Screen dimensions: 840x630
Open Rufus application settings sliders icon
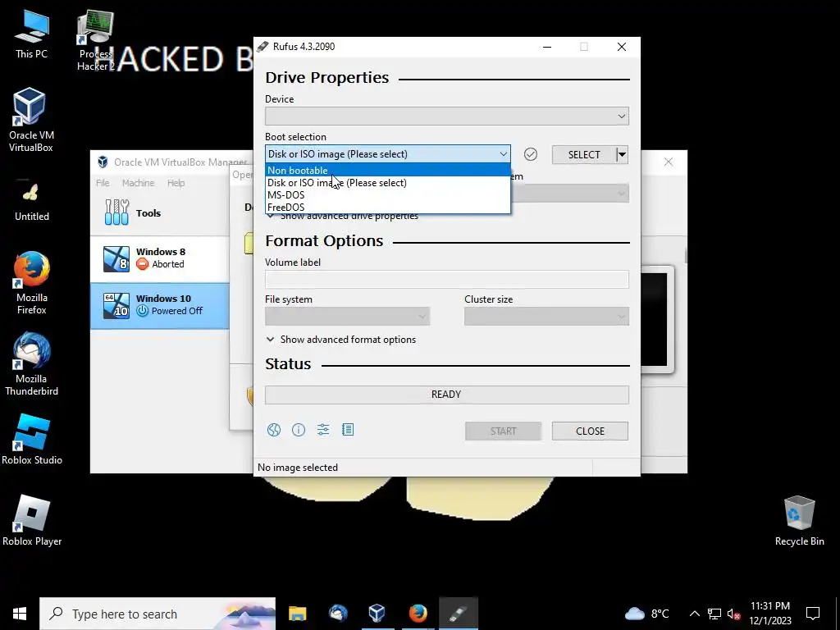[323, 430]
